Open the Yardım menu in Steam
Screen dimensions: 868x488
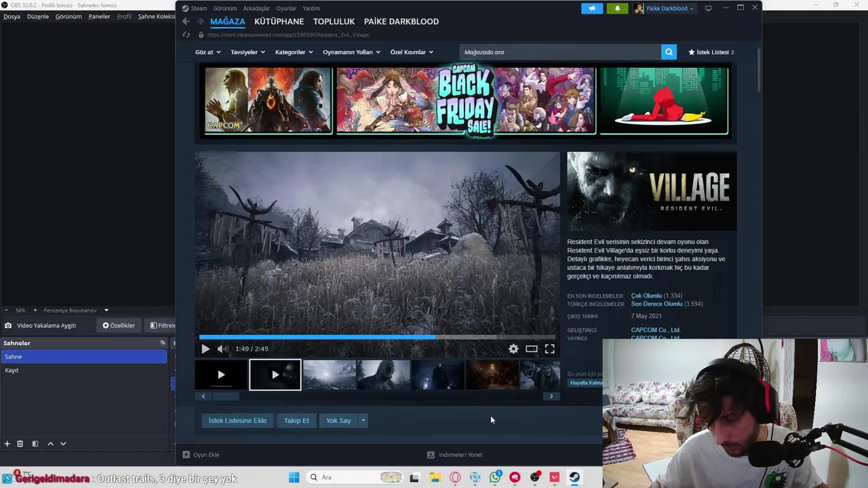click(x=311, y=9)
